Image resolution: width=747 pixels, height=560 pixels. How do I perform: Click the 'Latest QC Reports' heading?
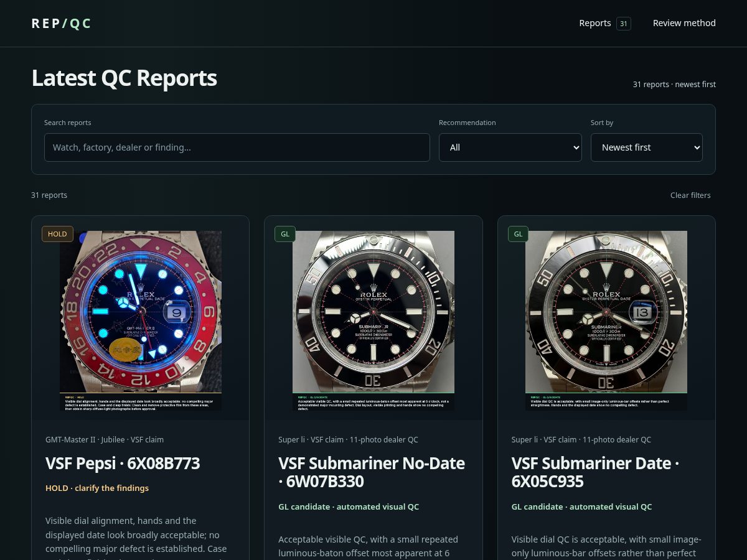click(x=125, y=78)
